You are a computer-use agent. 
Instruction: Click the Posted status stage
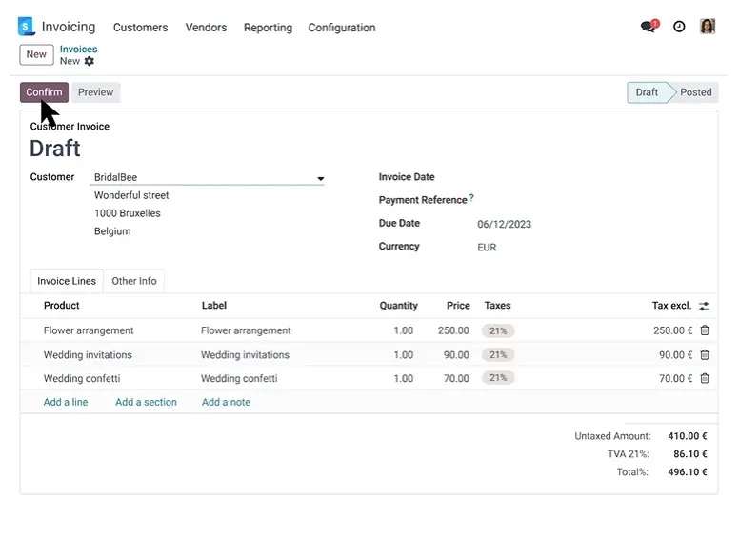pos(695,92)
